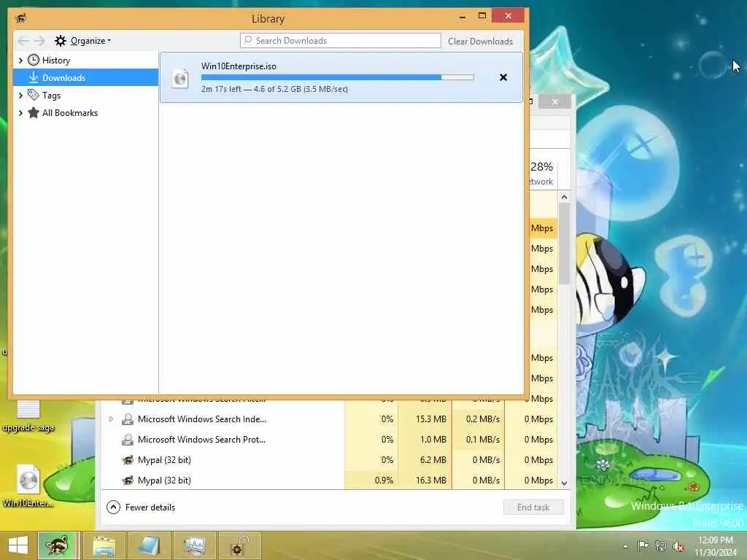The height and width of the screenshot is (560, 747).
Task: Expand the Tags tree node
Action: 20,96
